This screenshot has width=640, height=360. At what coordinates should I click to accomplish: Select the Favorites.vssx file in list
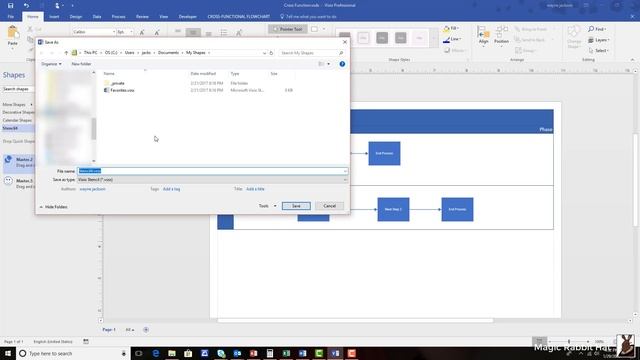[122, 90]
